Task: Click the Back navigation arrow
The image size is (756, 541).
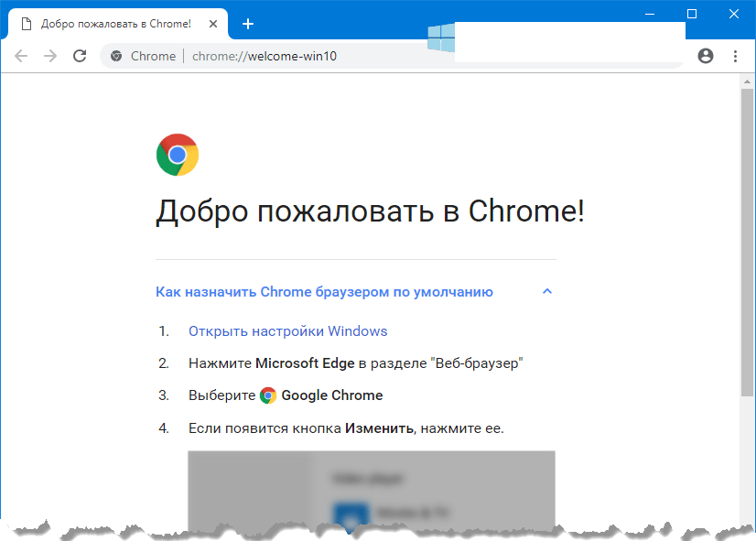Action: [21, 56]
